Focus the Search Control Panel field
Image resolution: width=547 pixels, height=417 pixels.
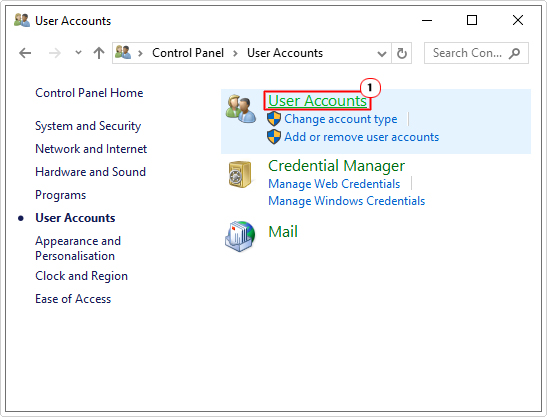pyautogui.click(x=476, y=53)
